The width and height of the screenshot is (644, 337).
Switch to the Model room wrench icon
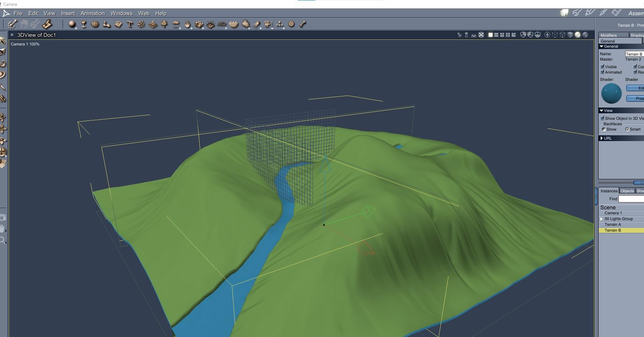[577, 13]
